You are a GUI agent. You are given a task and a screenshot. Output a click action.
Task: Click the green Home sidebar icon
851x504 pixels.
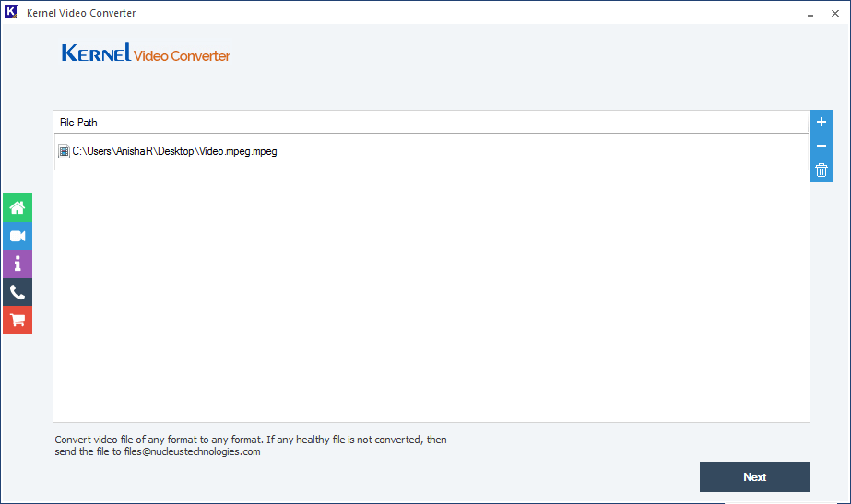[18, 208]
